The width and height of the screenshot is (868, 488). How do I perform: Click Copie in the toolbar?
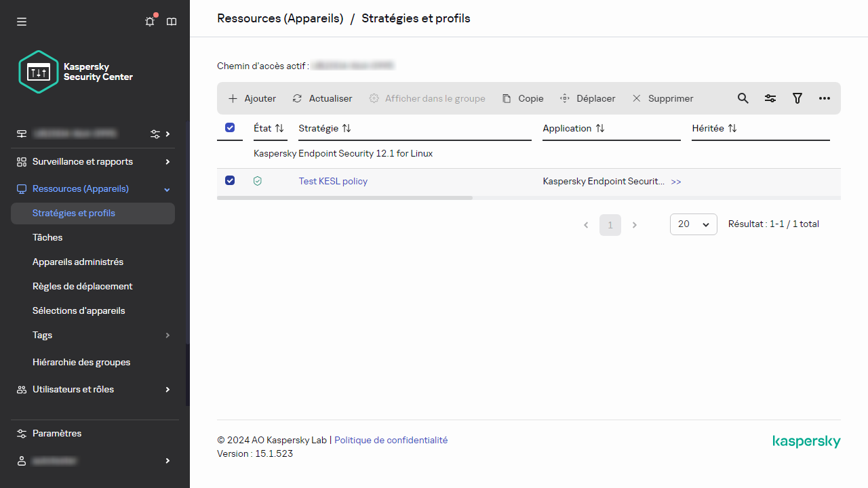coord(523,98)
